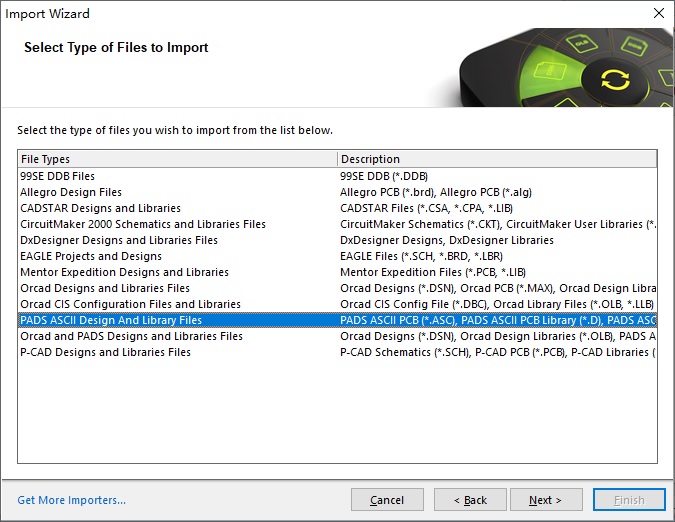Click the Cancel button
Viewport: 675px width, 522px height.
tap(387, 500)
